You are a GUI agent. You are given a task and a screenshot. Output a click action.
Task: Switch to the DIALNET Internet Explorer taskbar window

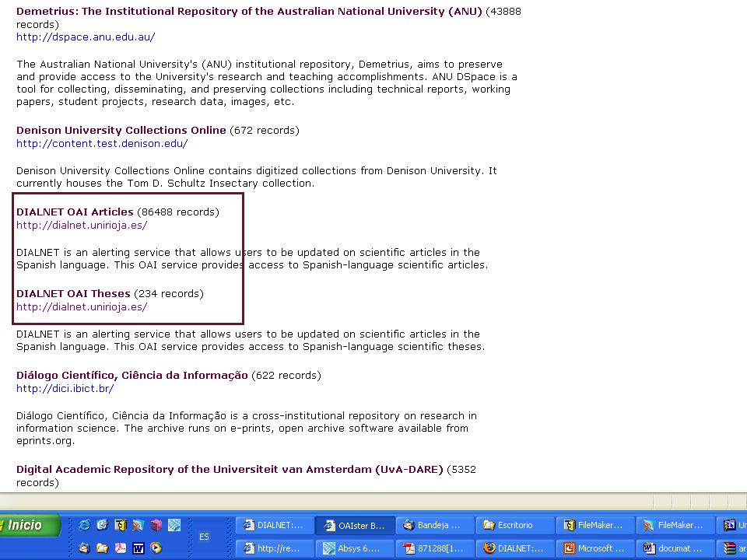point(275,525)
